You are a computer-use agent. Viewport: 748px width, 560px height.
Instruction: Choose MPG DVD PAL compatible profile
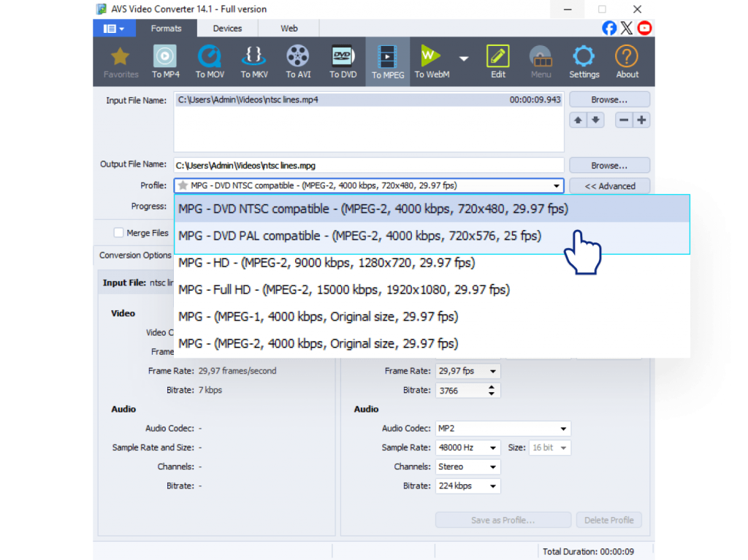click(432, 236)
